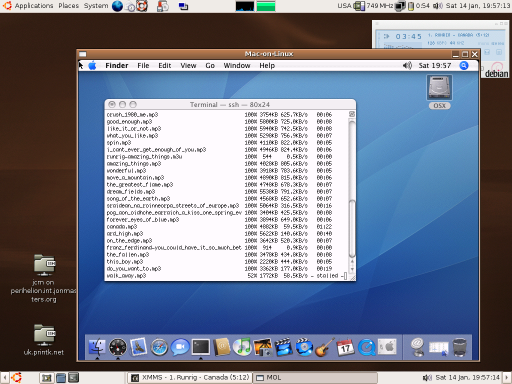This screenshot has width=512, height=384.
Task: Click the Terminal scrollbar down arrow
Action: 352,269
